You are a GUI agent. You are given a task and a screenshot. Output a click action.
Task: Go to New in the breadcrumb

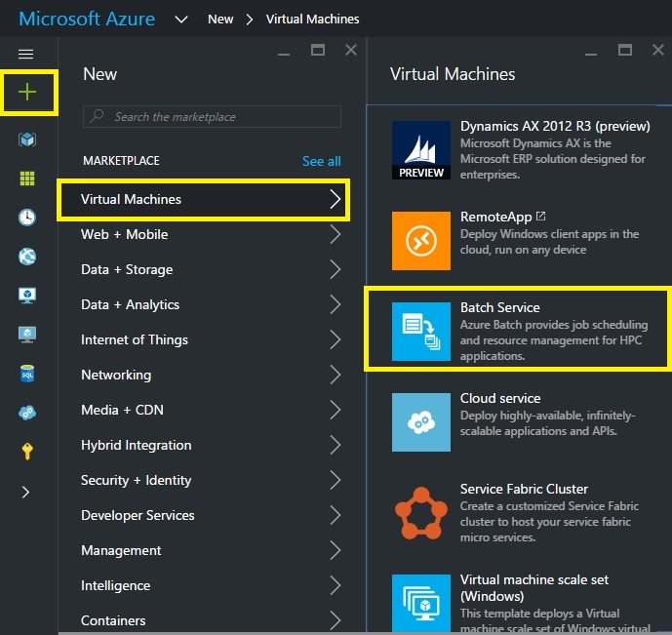coord(220,20)
